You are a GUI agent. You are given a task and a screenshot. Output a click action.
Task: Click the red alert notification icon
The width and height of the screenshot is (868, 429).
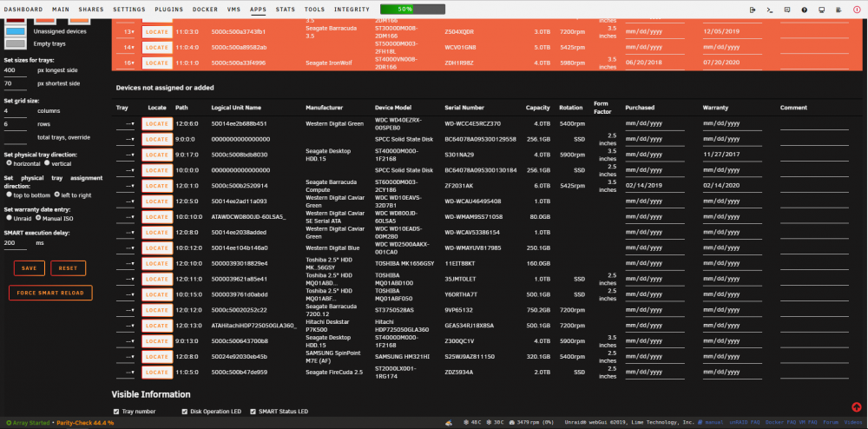point(857,10)
